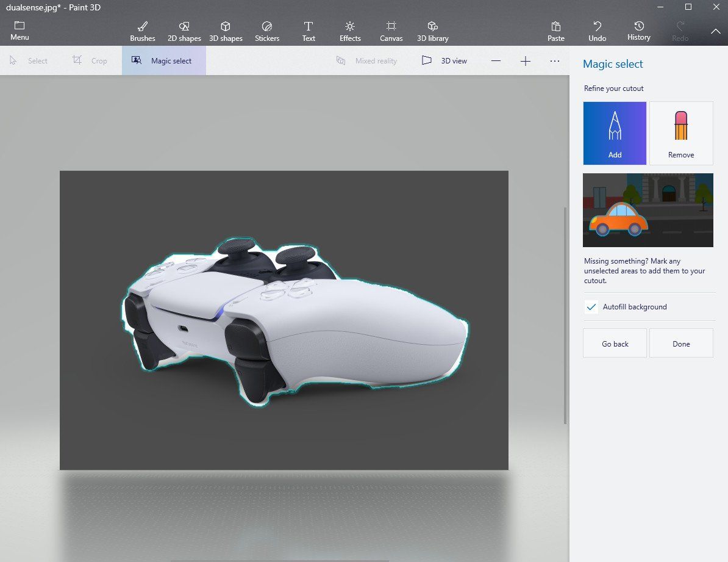Open Canvas settings
This screenshot has height=562, width=728.
click(391, 32)
